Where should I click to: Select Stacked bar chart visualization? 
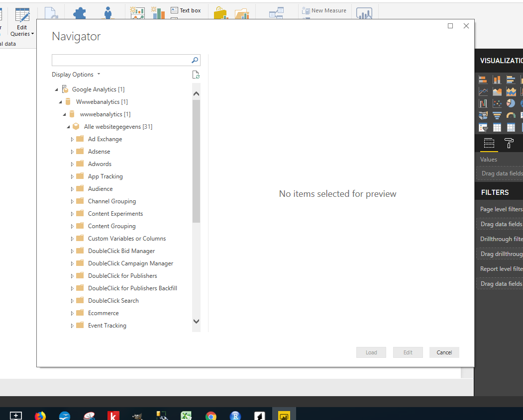483,80
